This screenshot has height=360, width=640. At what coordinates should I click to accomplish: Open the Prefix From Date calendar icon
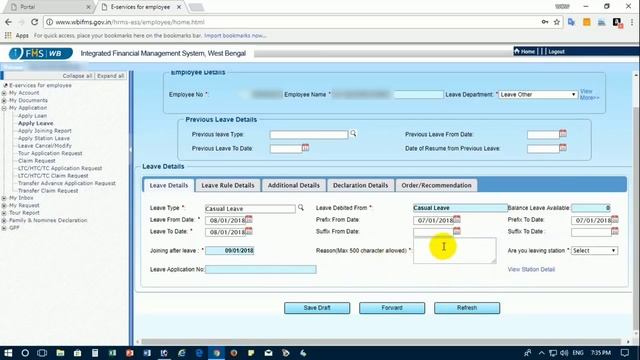(x=457, y=220)
